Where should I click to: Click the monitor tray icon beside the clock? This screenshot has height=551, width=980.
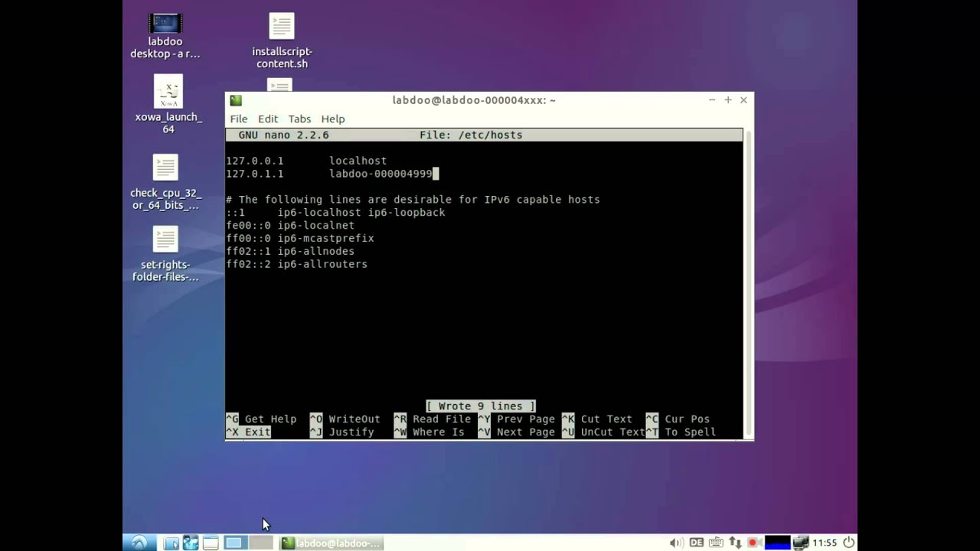click(801, 543)
